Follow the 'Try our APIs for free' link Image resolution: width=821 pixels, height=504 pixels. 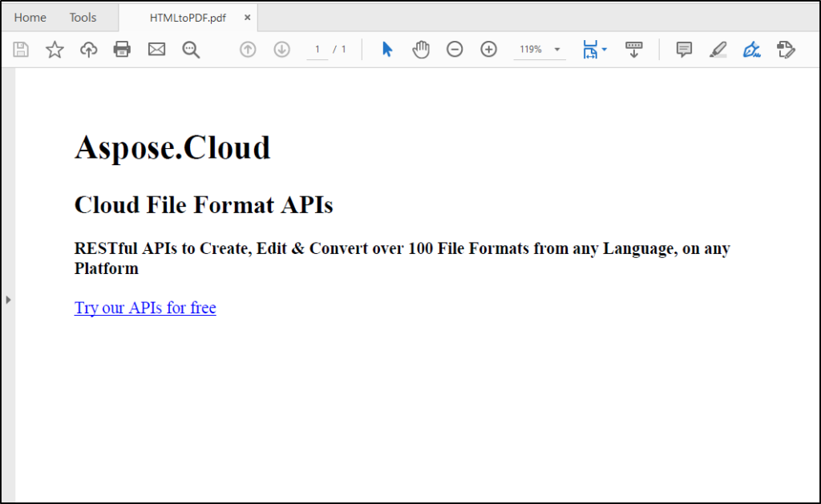click(145, 308)
